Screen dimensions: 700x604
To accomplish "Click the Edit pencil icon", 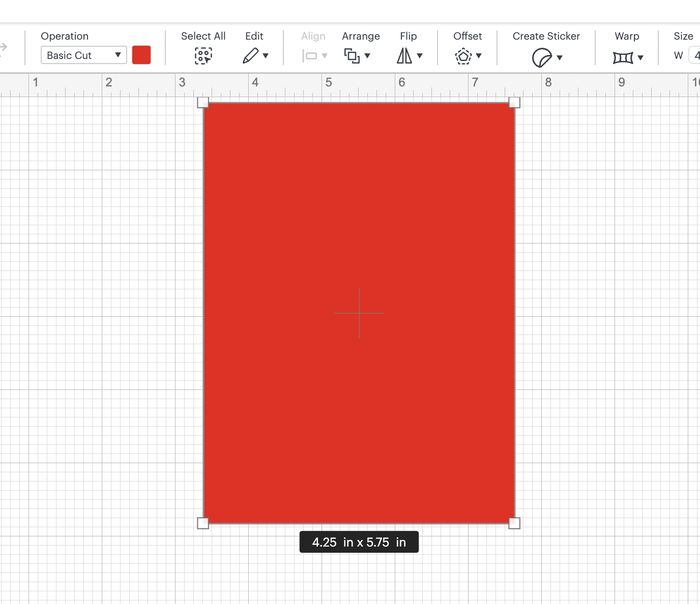I will pyautogui.click(x=251, y=56).
